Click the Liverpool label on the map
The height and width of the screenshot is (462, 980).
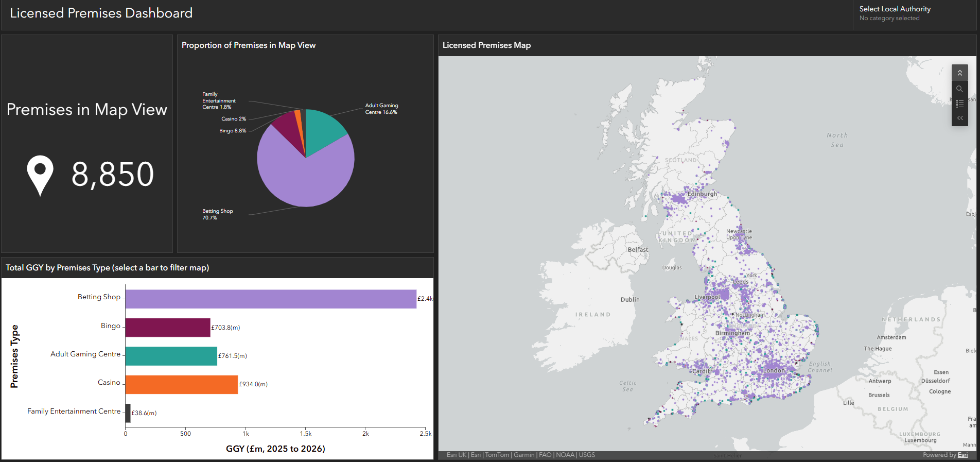708,297
